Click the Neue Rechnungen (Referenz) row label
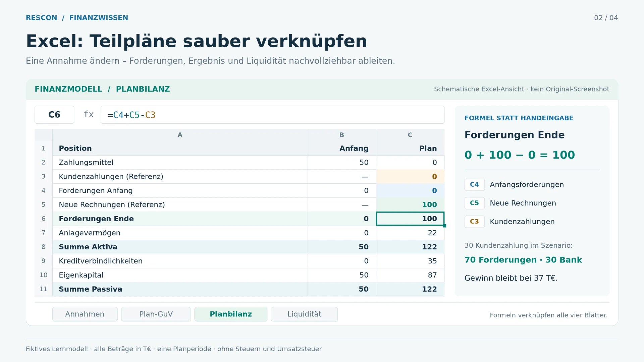The height and width of the screenshot is (362, 644). pos(112,204)
